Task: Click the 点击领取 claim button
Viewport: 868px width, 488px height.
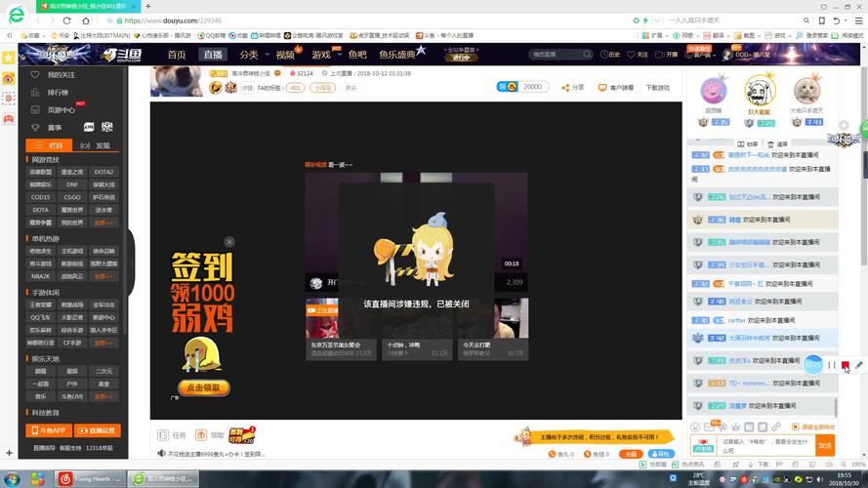Action: (204, 388)
